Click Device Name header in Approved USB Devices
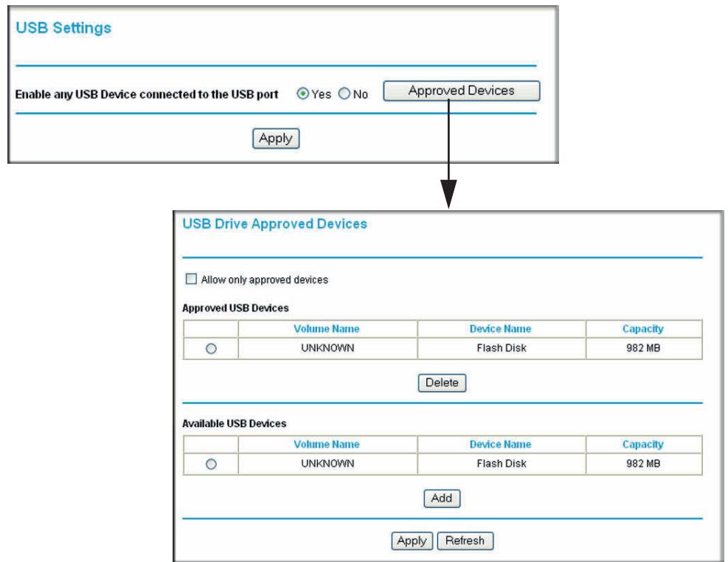728x562 pixels. click(501, 328)
